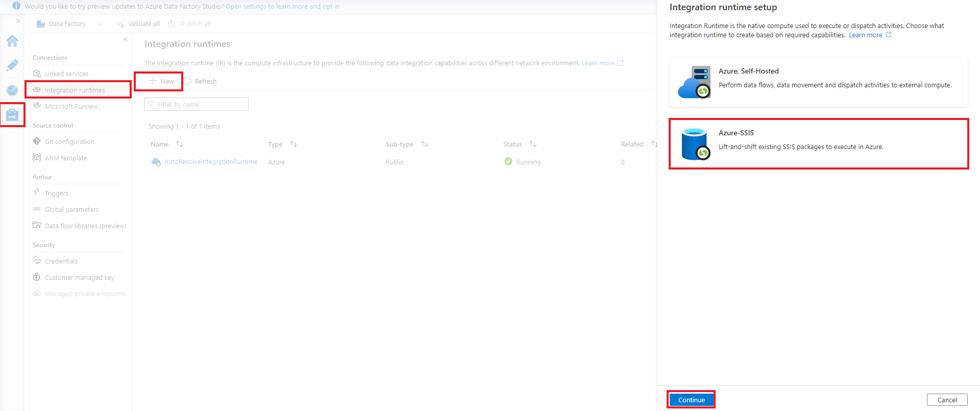
Task: Open the Author pencil icon
Action: point(12,65)
